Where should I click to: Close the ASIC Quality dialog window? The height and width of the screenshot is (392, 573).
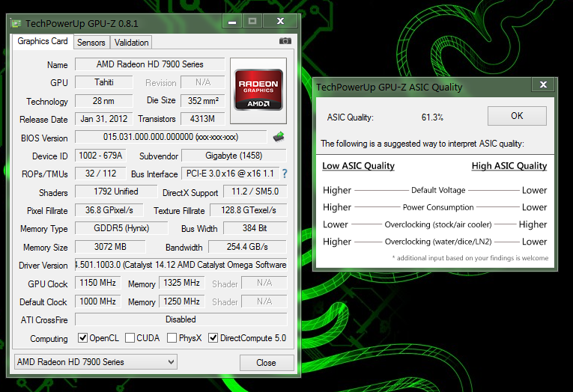543,85
